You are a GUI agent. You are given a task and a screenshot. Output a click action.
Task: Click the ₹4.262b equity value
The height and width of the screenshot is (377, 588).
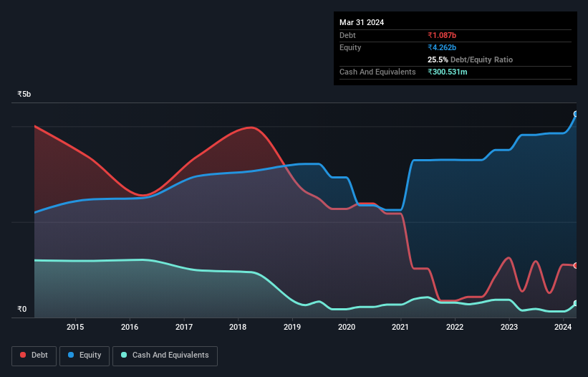[442, 47]
